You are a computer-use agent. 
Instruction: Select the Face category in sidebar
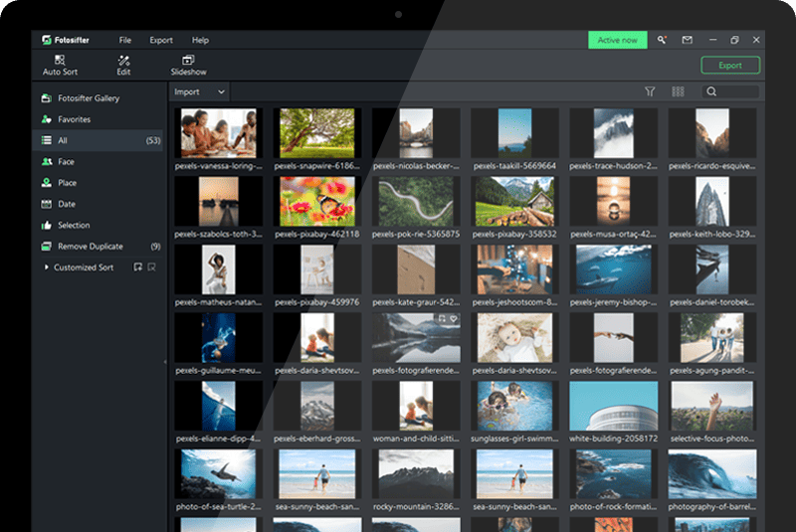[x=66, y=161]
